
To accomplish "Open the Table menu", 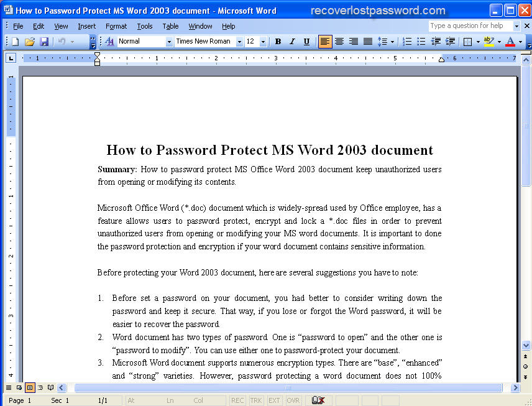I will (170, 26).
